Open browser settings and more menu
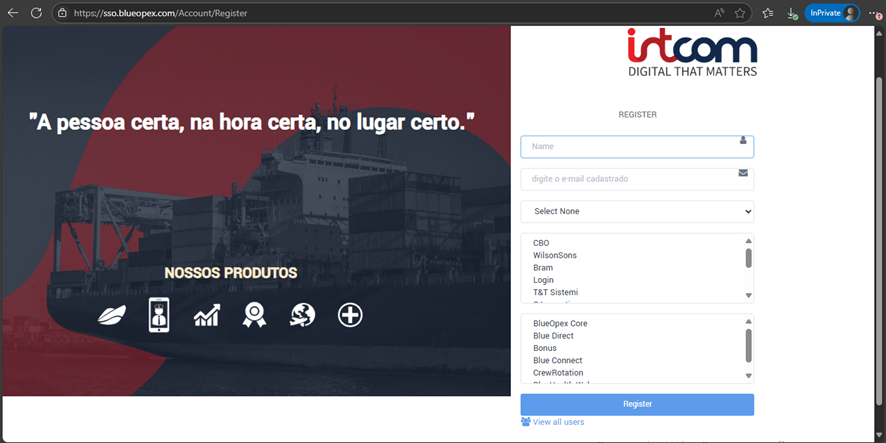886x443 pixels. [x=875, y=13]
